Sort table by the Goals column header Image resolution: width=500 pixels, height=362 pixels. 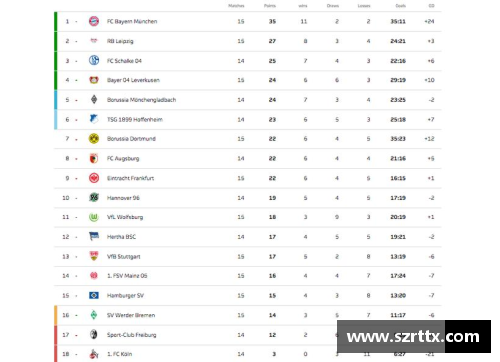coord(401,6)
